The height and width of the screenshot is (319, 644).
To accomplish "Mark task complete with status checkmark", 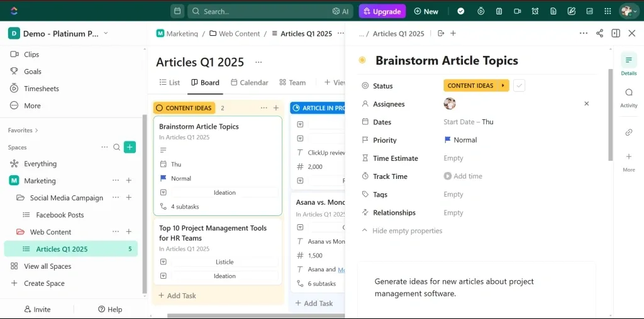I will 519,86.
